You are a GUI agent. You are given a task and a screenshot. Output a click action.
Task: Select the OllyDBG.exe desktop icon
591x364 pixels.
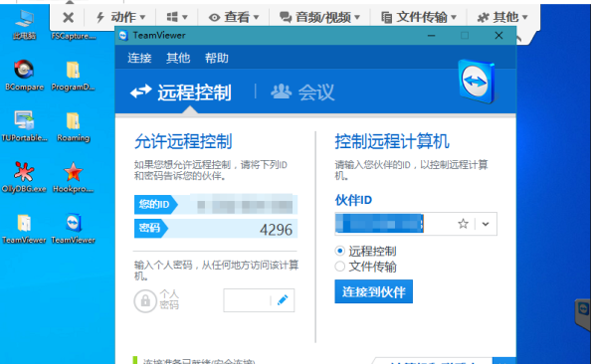coord(24,177)
